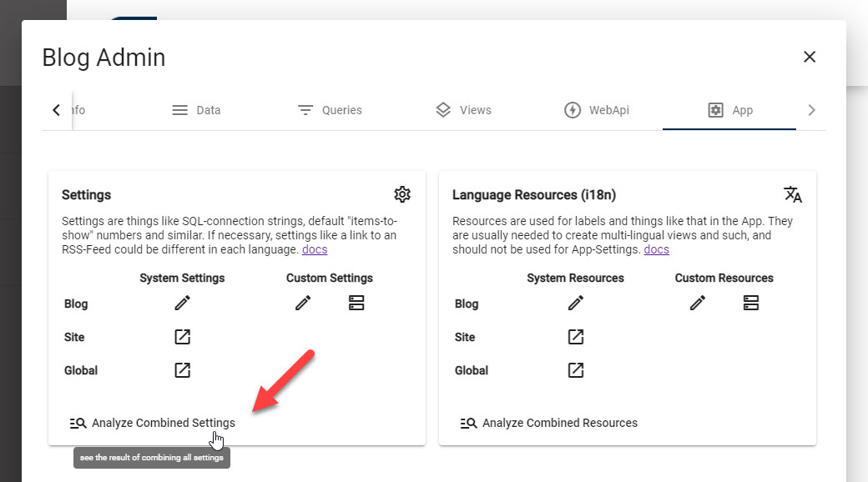Show more tabs with right chevron

(x=811, y=110)
